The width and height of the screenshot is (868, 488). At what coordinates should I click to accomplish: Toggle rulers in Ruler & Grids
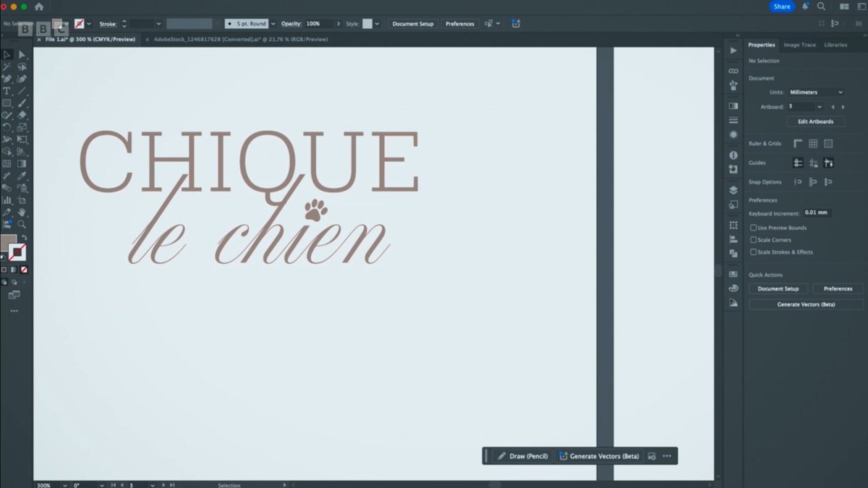(x=798, y=143)
